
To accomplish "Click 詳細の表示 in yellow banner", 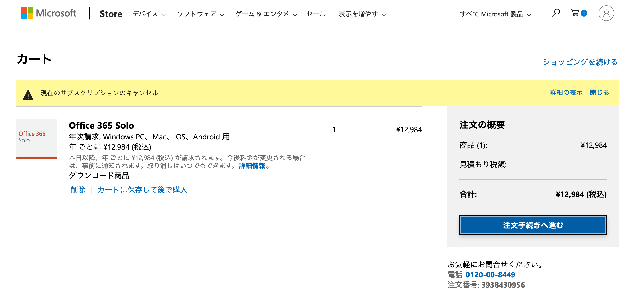I will coord(566,92).
